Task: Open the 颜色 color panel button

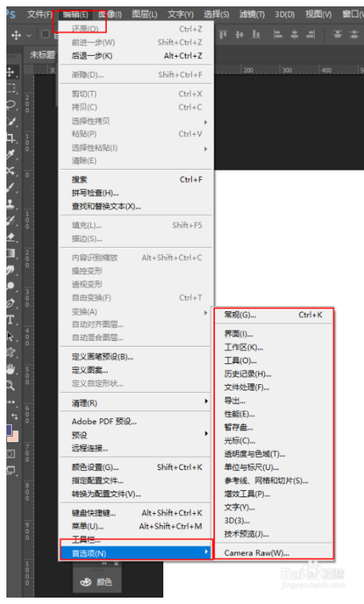Action: [x=97, y=582]
